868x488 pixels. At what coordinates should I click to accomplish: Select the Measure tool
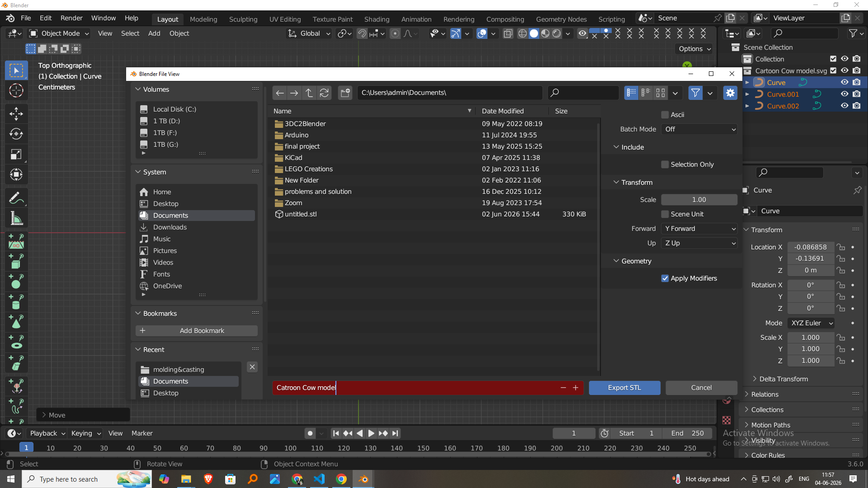[16, 219]
